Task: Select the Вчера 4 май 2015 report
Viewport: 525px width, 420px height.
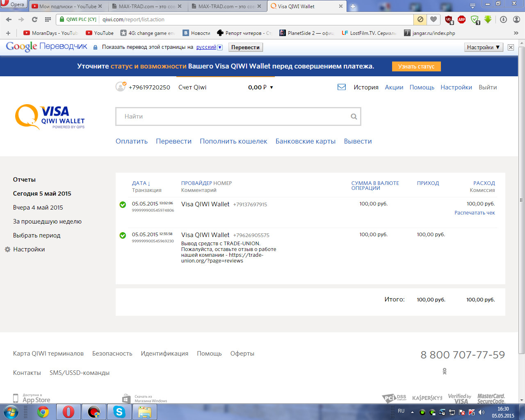Action: click(x=38, y=208)
